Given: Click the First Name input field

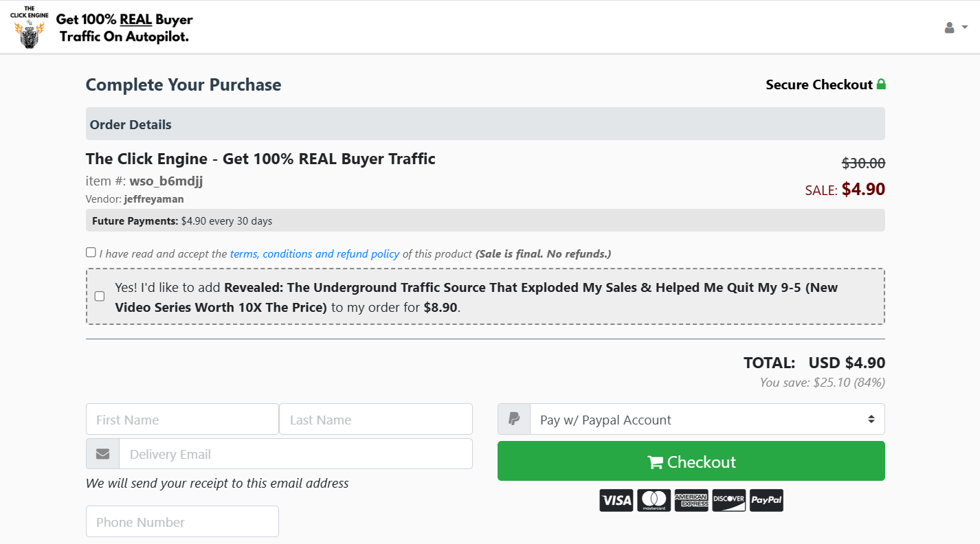Looking at the screenshot, I should click(x=181, y=419).
